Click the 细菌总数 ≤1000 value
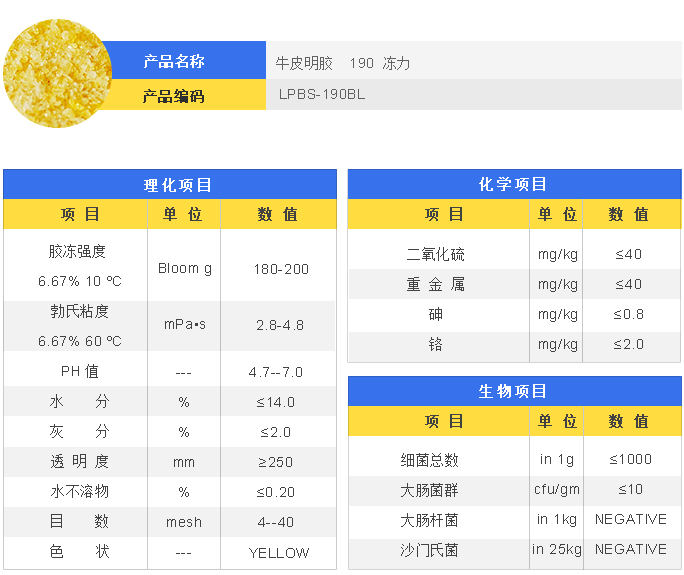 [x=630, y=459]
